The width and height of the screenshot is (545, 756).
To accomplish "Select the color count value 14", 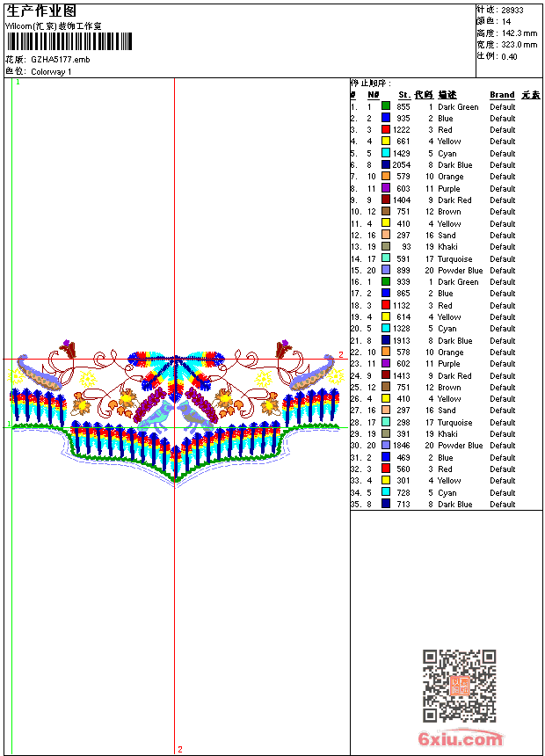I will (506, 21).
